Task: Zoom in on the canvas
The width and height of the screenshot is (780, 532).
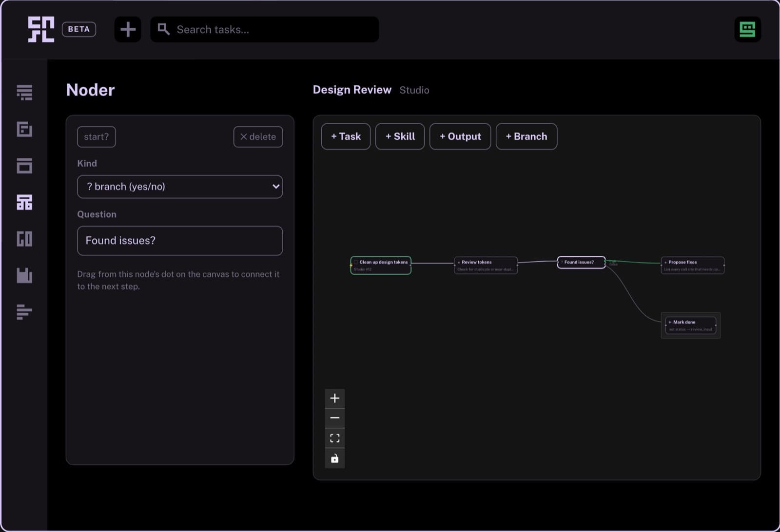Action: pyautogui.click(x=335, y=399)
